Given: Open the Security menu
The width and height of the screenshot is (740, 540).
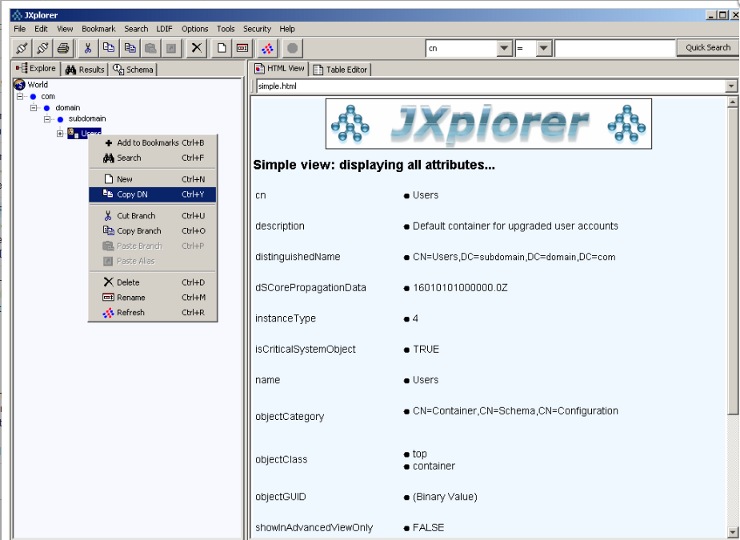Looking at the screenshot, I should (257, 29).
